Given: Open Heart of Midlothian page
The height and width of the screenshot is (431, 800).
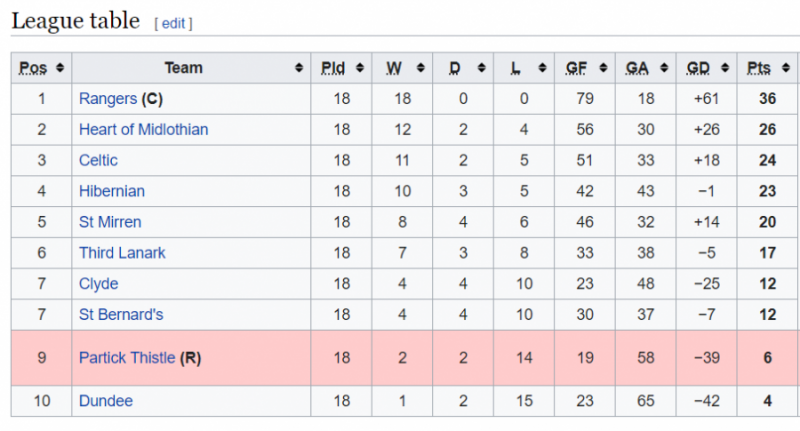Looking at the screenshot, I should (143, 130).
